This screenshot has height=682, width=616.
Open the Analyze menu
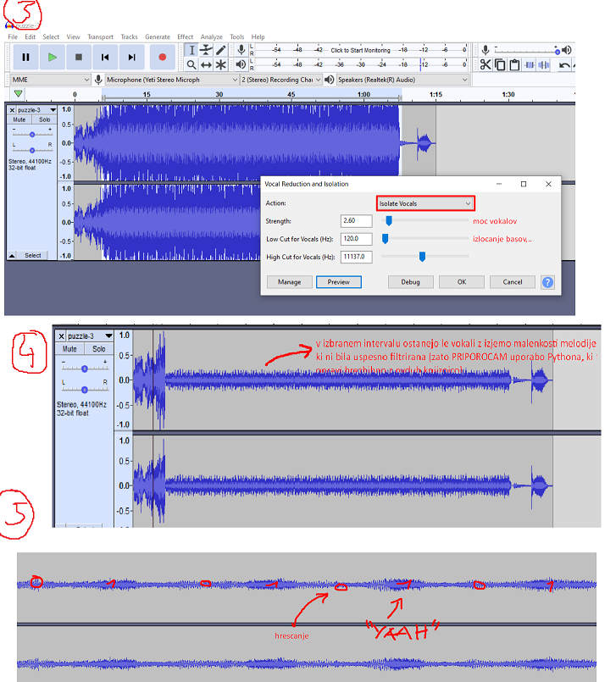tap(211, 37)
